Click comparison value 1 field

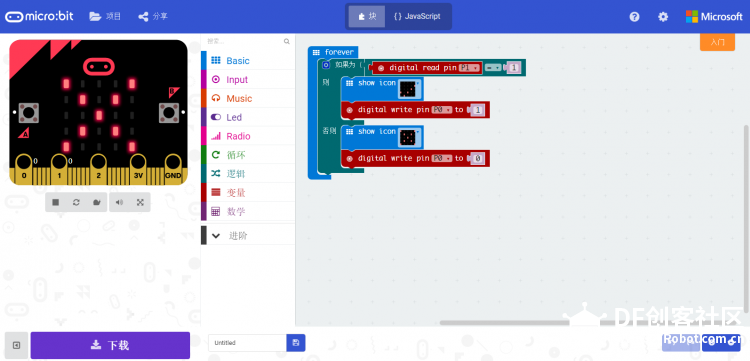513,68
